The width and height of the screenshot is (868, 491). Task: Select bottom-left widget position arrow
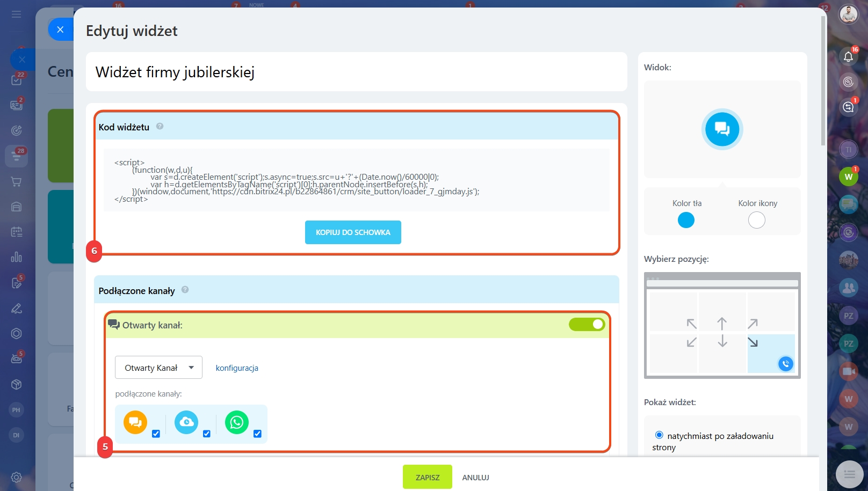pos(692,342)
